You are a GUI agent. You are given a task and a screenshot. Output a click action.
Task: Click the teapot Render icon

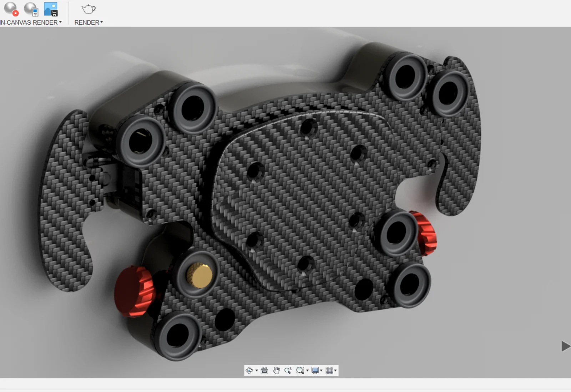tap(89, 9)
